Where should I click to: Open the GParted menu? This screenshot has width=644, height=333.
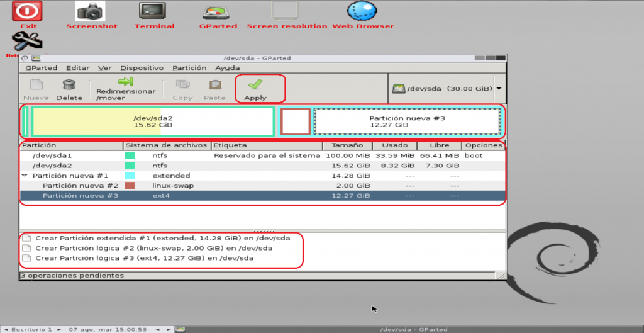(x=41, y=68)
